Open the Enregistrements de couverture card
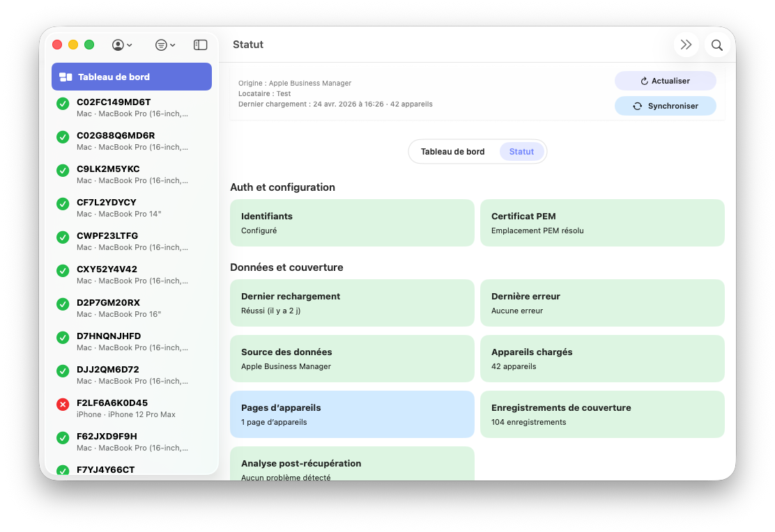The width and height of the screenshot is (775, 532). pyautogui.click(x=602, y=414)
